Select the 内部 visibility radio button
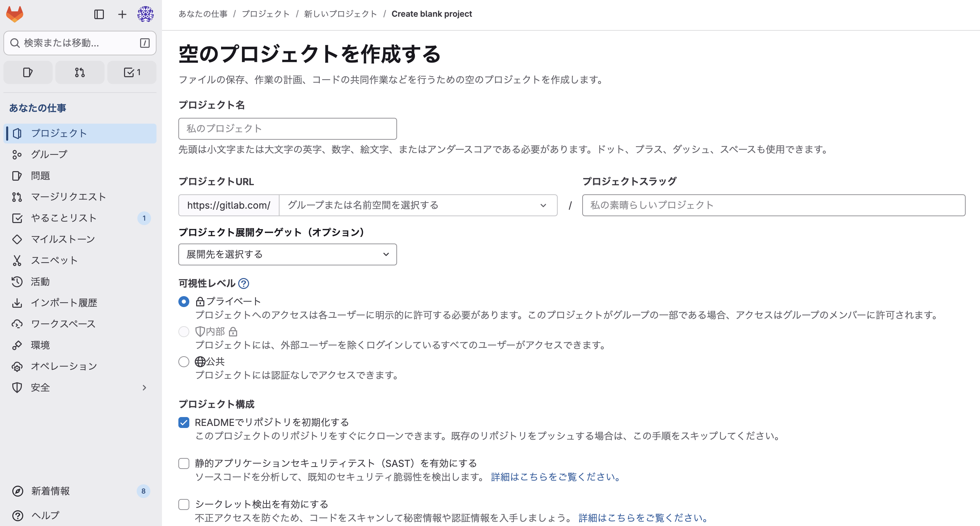This screenshot has height=526, width=980. click(x=184, y=332)
